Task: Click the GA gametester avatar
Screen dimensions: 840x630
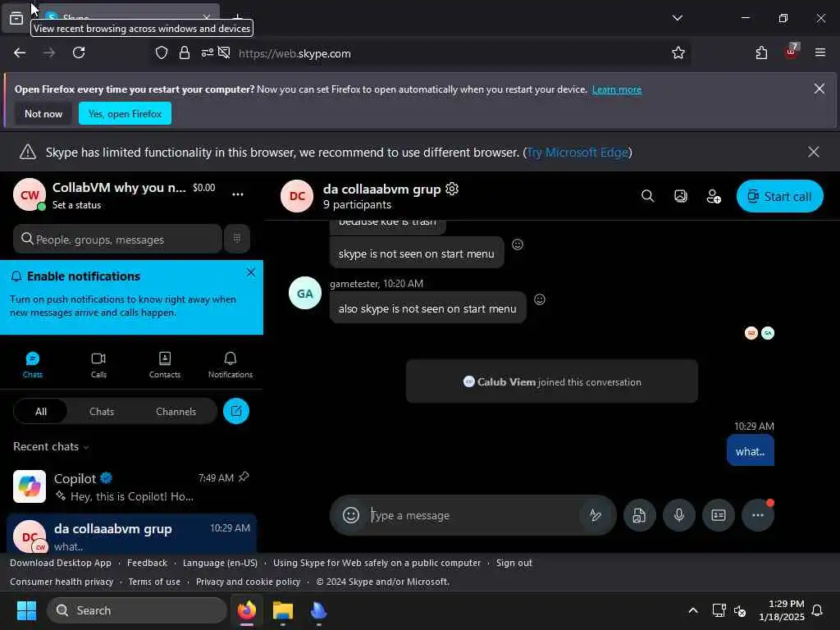Action: 305,293
